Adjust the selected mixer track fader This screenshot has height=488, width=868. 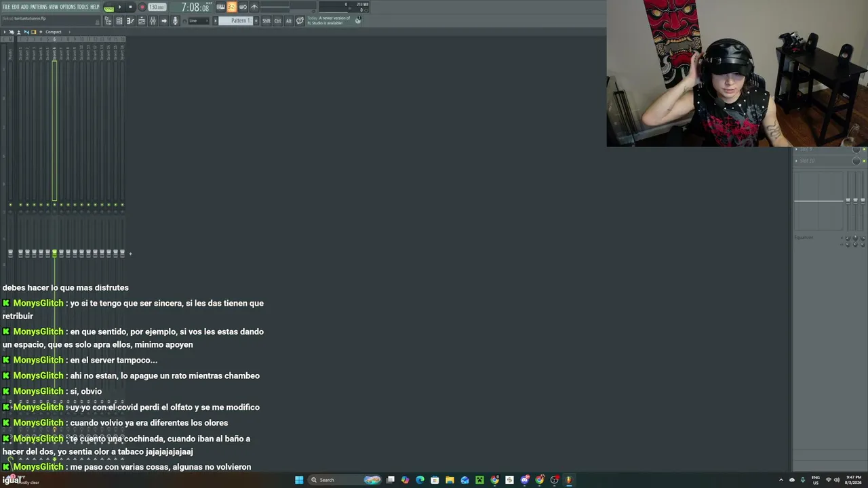[x=54, y=253]
